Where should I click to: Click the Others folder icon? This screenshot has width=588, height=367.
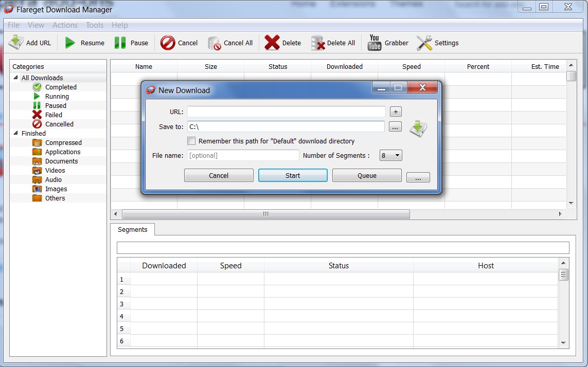pos(37,198)
